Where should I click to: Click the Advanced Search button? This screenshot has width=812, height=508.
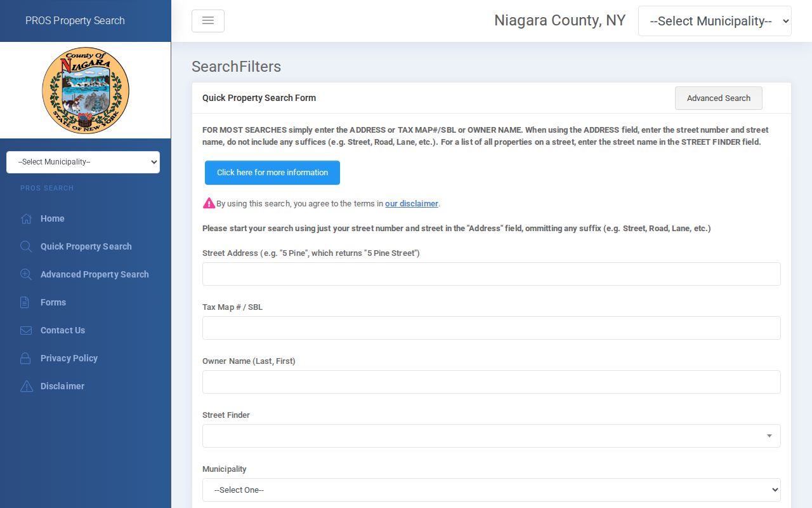click(x=719, y=98)
